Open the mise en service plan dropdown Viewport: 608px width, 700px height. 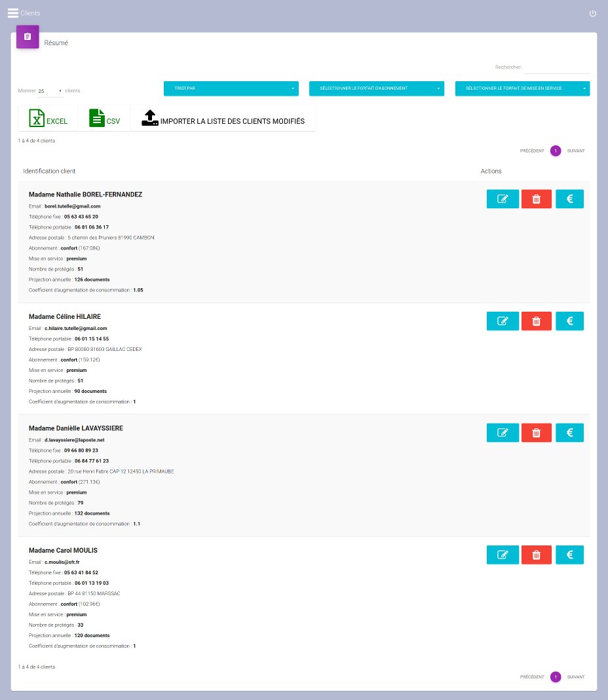pos(522,88)
